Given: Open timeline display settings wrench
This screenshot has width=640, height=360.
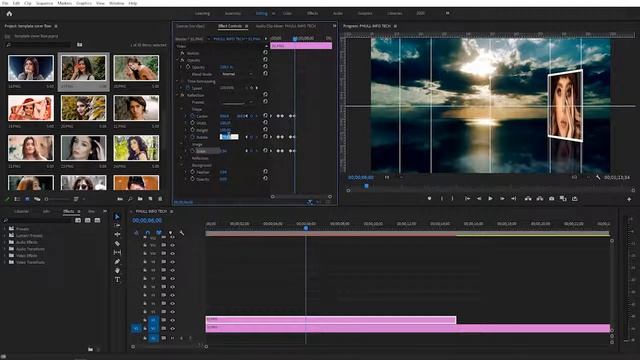Looking at the screenshot, I should (182, 233).
